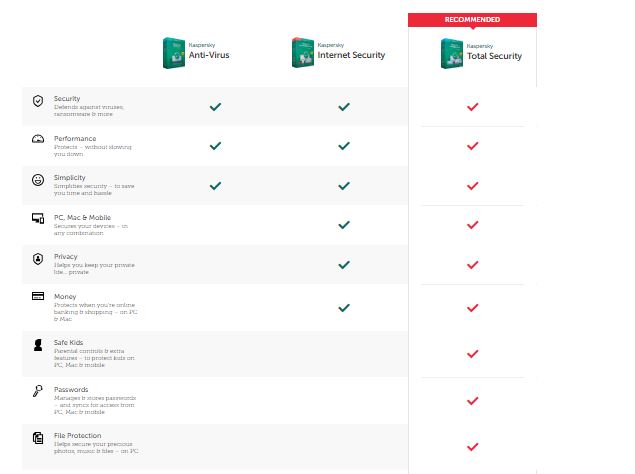This screenshot has height=474, width=635.
Task: Click Internet Security checkmark in Money row
Action: pos(344,307)
